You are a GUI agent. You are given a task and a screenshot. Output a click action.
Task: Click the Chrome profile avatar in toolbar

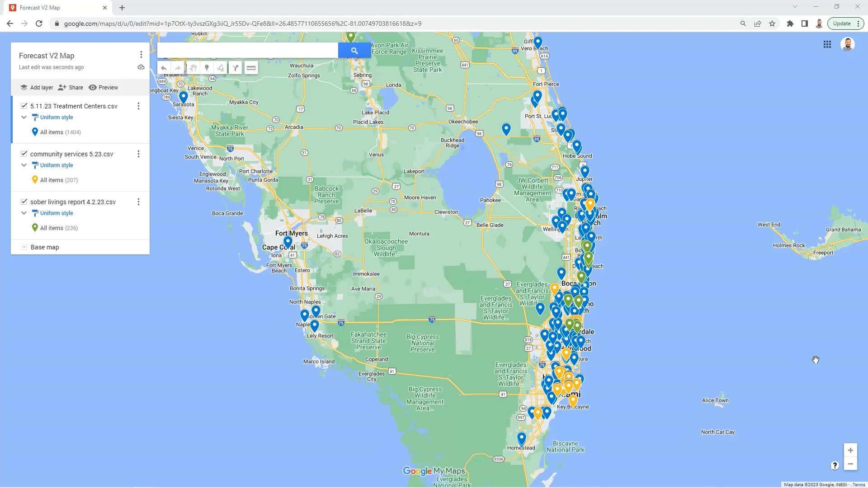pyautogui.click(x=819, y=23)
